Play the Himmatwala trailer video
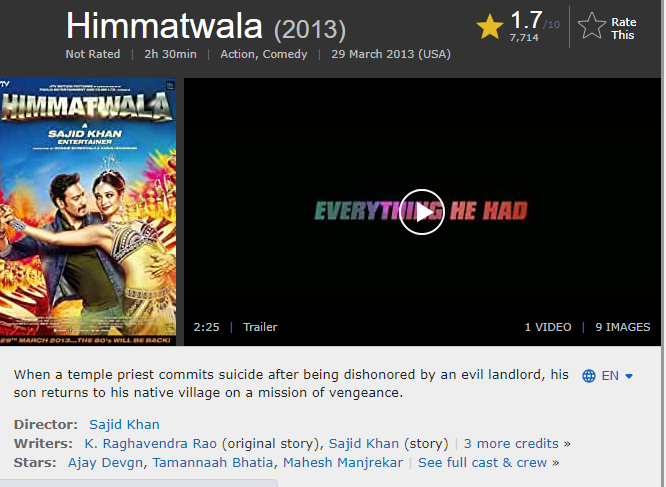Image resolution: width=666 pixels, height=487 pixels. click(x=421, y=212)
